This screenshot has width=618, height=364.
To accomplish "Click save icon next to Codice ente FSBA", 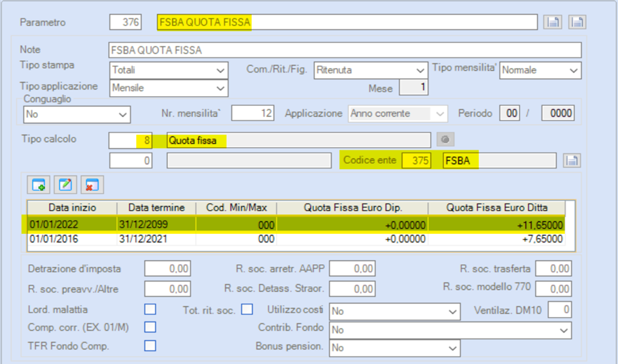I will 572,160.
